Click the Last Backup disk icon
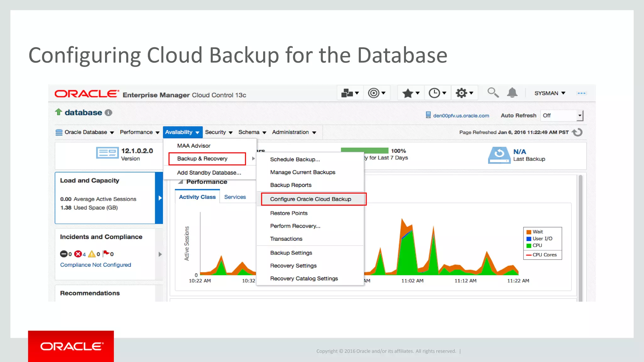644x362 pixels. (499, 155)
